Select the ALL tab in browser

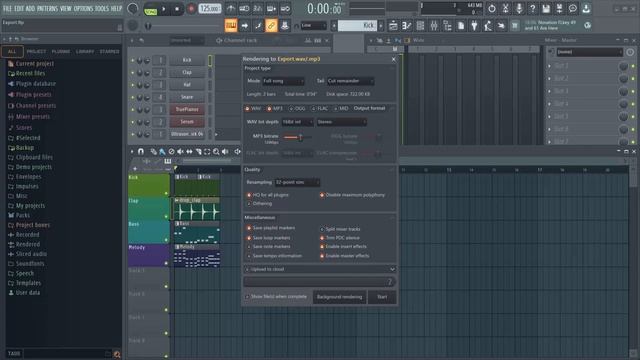12,51
